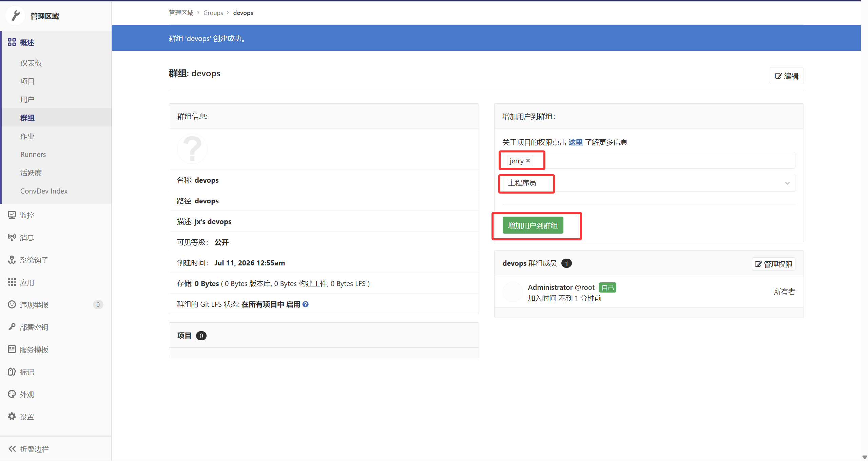Click the abuse reports face icon
Screen dimensions: 868x461
pyautogui.click(x=12, y=304)
